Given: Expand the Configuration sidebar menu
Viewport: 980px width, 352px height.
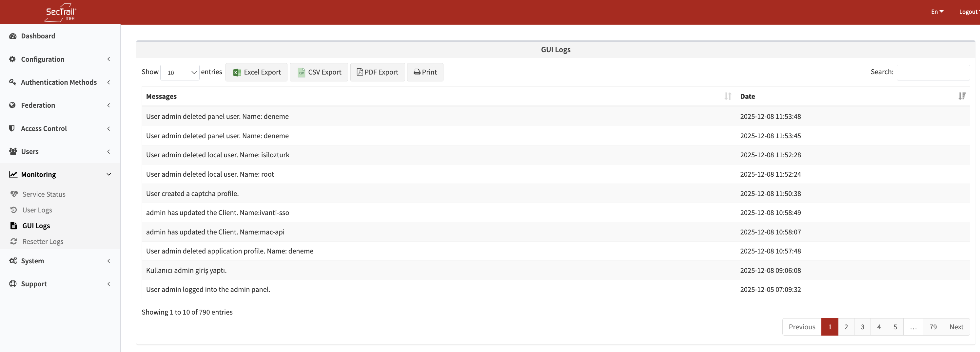Looking at the screenshot, I should tap(60, 59).
